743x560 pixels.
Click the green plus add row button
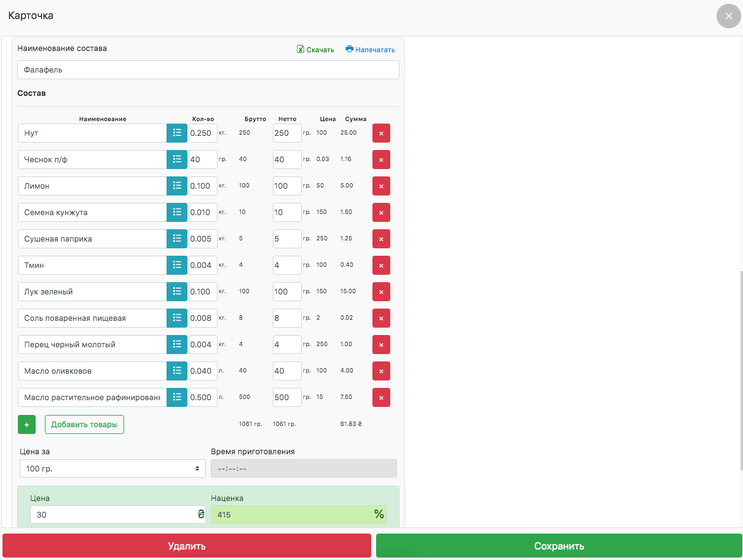26,425
